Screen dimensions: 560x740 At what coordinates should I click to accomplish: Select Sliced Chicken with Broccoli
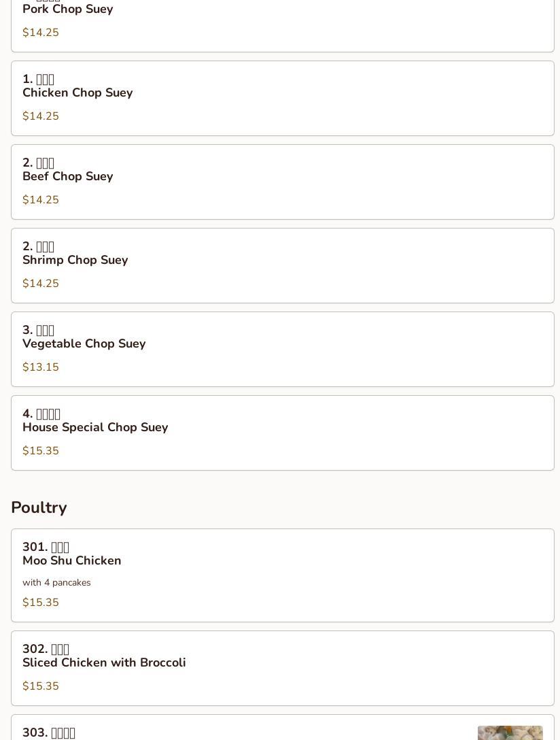coord(104,662)
